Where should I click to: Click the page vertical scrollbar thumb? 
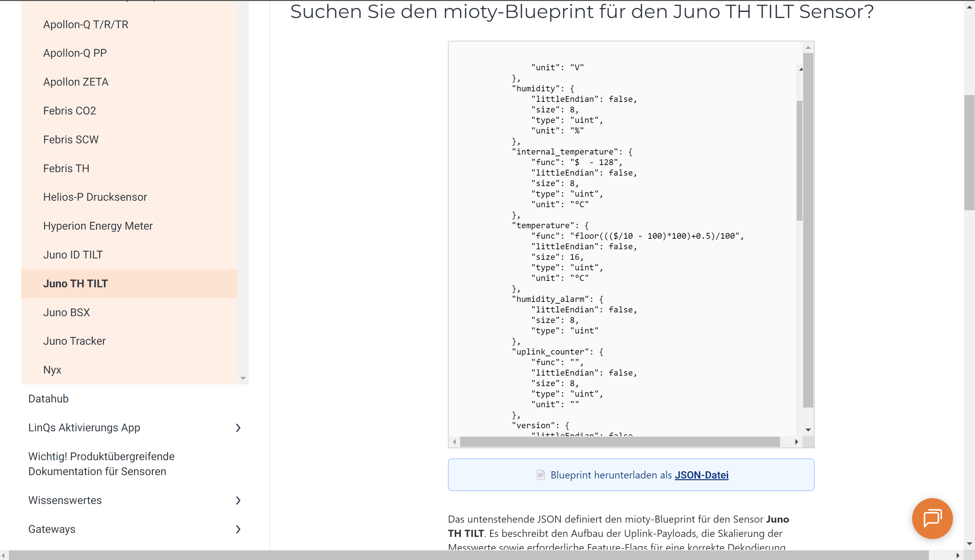tap(970, 152)
